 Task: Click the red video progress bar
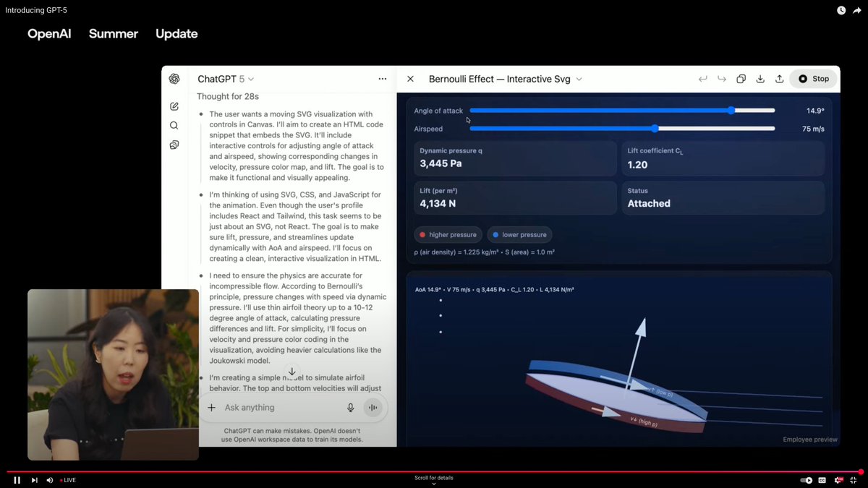(433, 471)
